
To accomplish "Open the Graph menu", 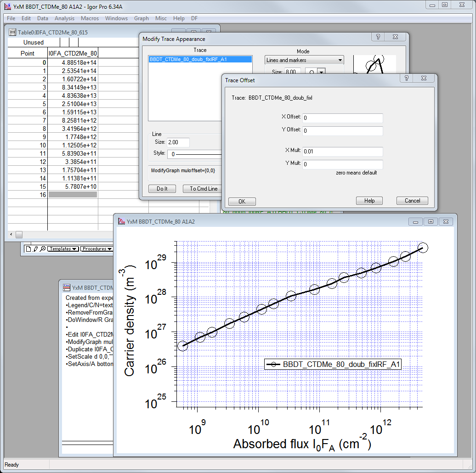I will click(141, 18).
